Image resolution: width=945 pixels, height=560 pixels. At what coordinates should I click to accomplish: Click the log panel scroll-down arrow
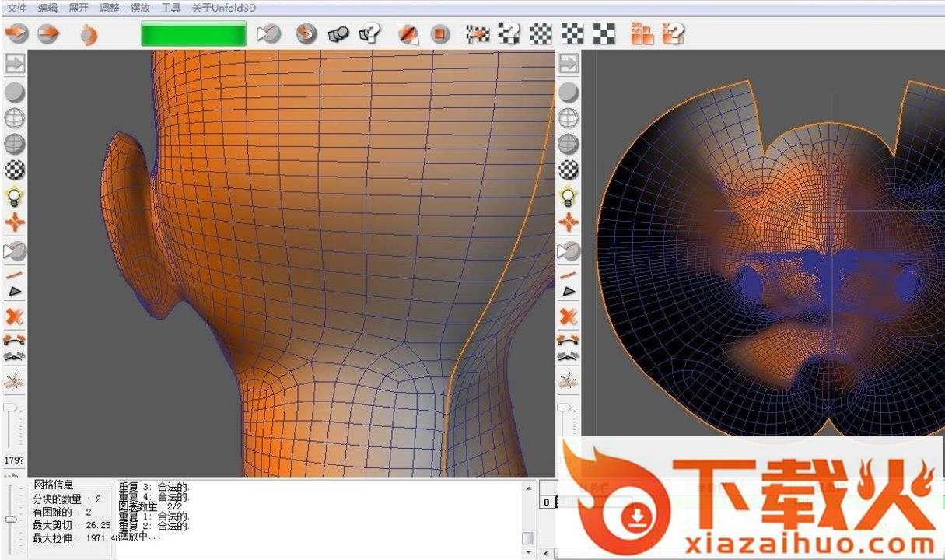coord(529,553)
